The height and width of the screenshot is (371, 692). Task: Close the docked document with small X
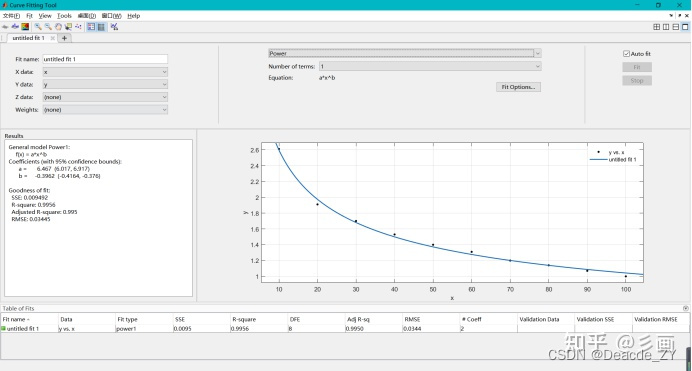coord(687,15)
